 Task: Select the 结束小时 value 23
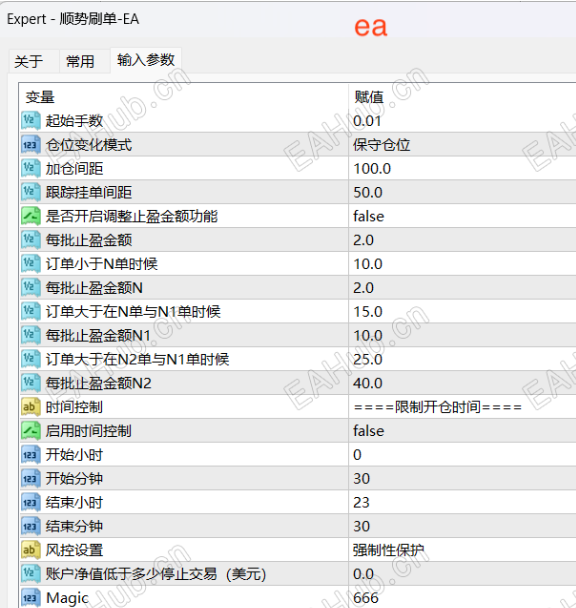(x=361, y=503)
